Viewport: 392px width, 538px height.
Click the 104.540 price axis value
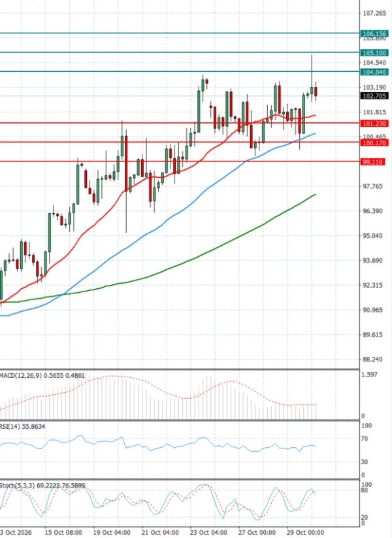click(x=374, y=63)
